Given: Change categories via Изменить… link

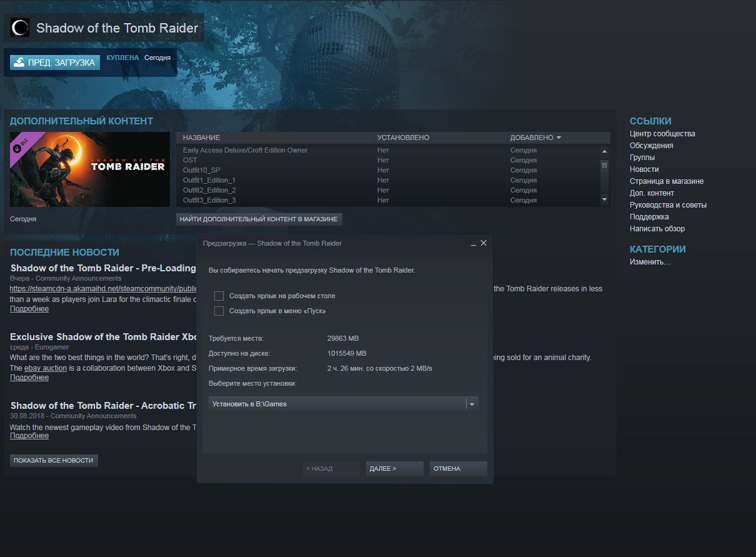Looking at the screenshot, I should click(650, 262).
